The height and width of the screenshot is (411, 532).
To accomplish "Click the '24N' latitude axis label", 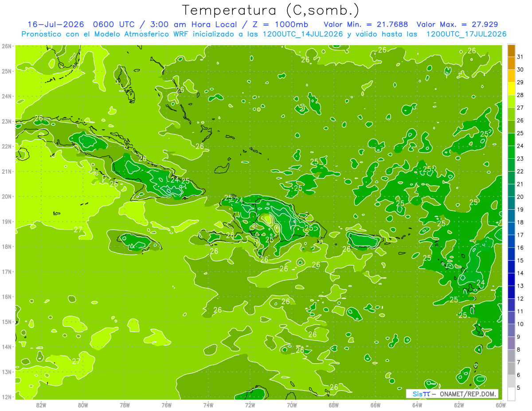I will coord(6,96).
